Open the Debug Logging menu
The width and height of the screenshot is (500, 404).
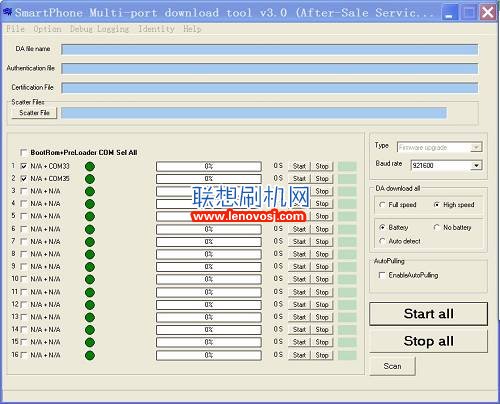pos(99,29)
